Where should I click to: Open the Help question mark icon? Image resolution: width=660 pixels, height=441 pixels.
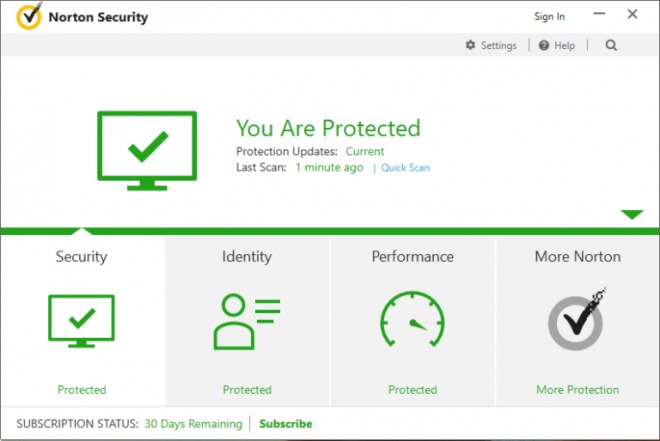click(544, 45)
